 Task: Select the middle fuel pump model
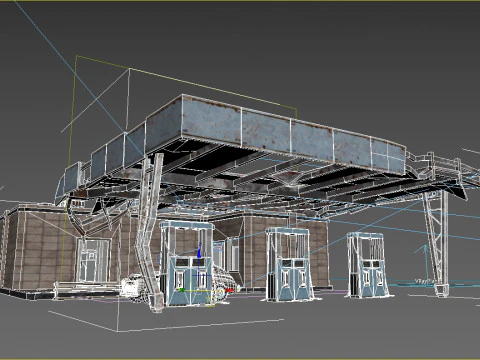point(289,264)
